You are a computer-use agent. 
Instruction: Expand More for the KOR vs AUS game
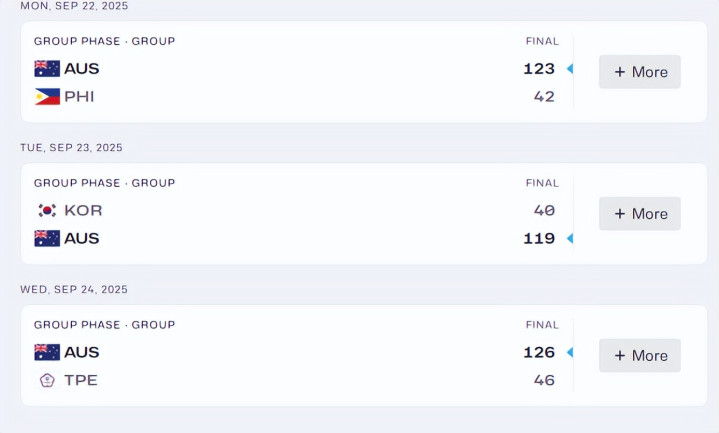[x=640, y=214]
